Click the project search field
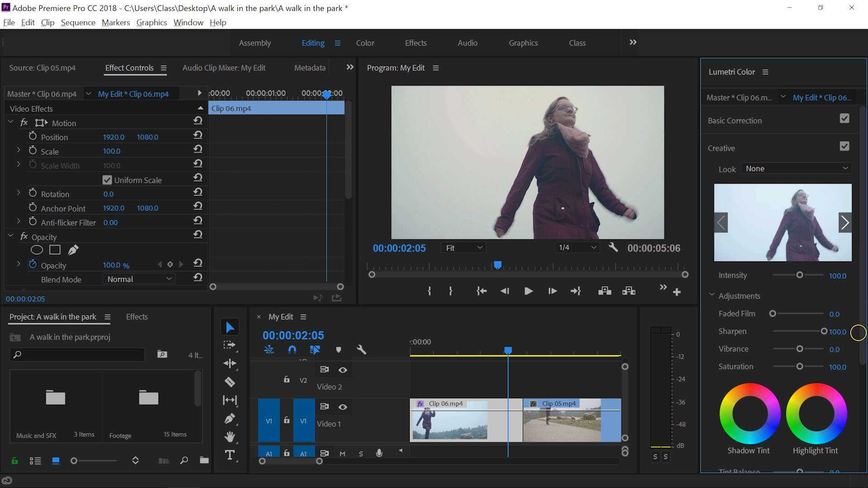Image resolution: width=868 pixels, height=488 pixels. point(77,354)
